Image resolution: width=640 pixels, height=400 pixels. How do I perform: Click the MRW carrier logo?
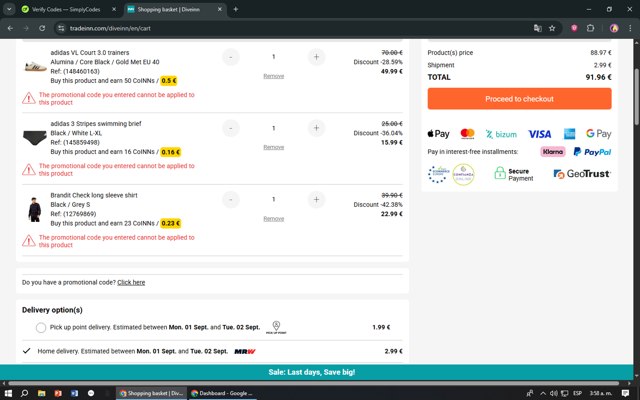tap(245, 351)
